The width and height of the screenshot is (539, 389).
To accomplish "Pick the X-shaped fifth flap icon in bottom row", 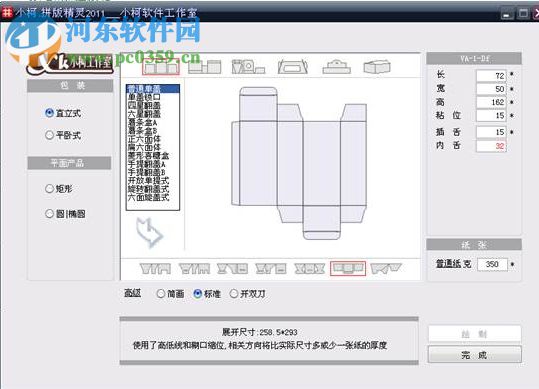I will (310, 269).
